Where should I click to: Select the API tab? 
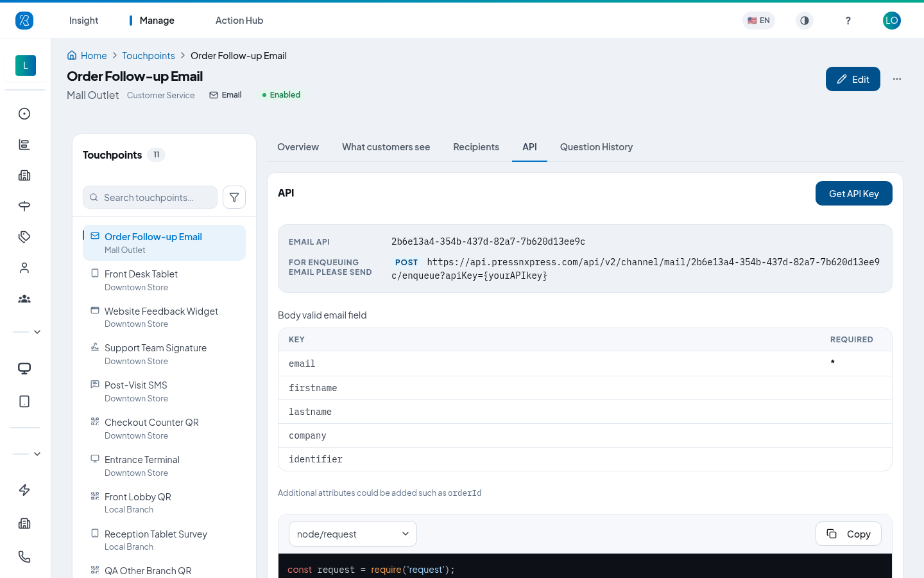pyautogui.click(x=529, y=147)
